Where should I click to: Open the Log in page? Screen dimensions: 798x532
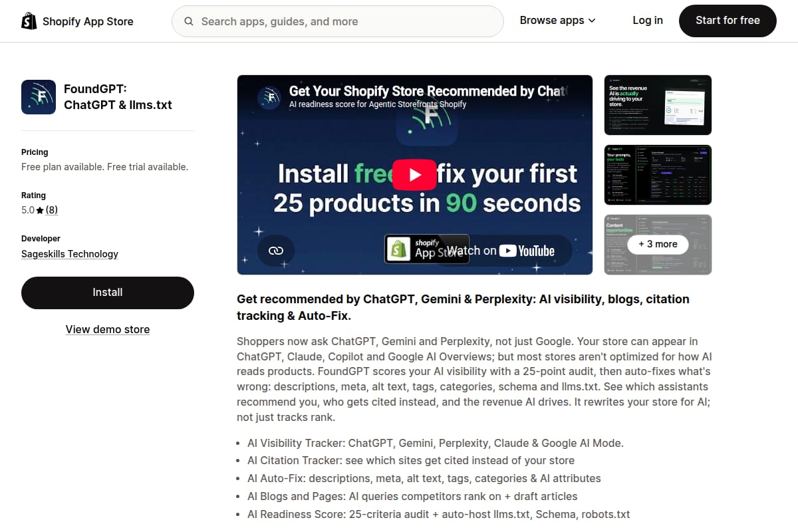point(648,21)
